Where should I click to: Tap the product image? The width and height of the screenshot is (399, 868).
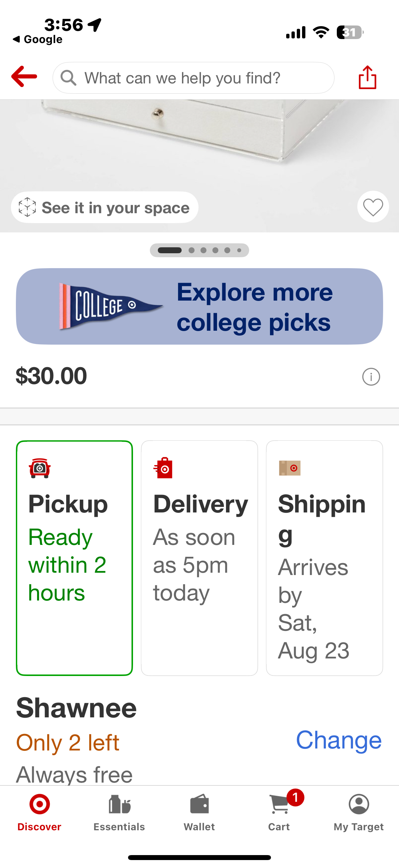click(x=199, y=145)
